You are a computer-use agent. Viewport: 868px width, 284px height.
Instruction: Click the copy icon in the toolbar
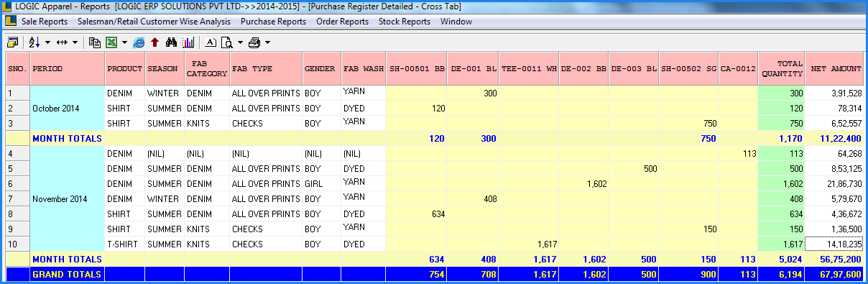pyautogui.click(x=95, y=42)
